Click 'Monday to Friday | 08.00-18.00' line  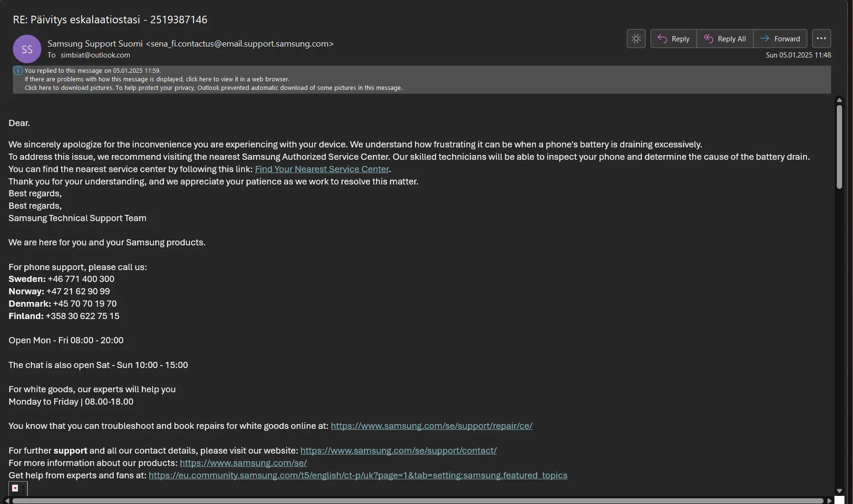tap(71, 401)
